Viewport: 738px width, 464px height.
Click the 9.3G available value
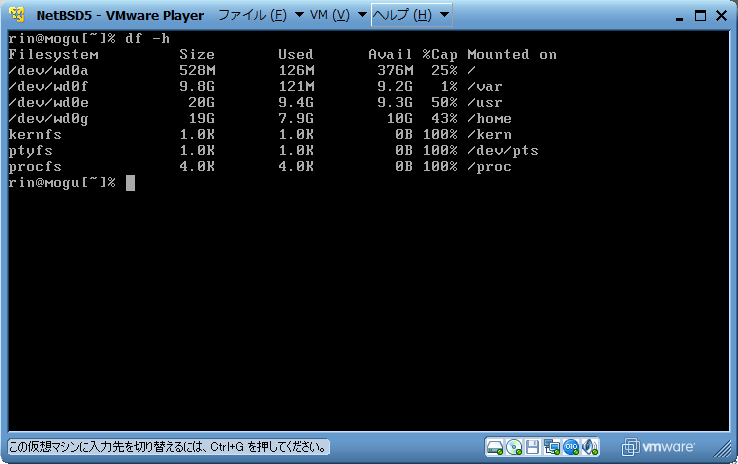(x=395, y=103)
